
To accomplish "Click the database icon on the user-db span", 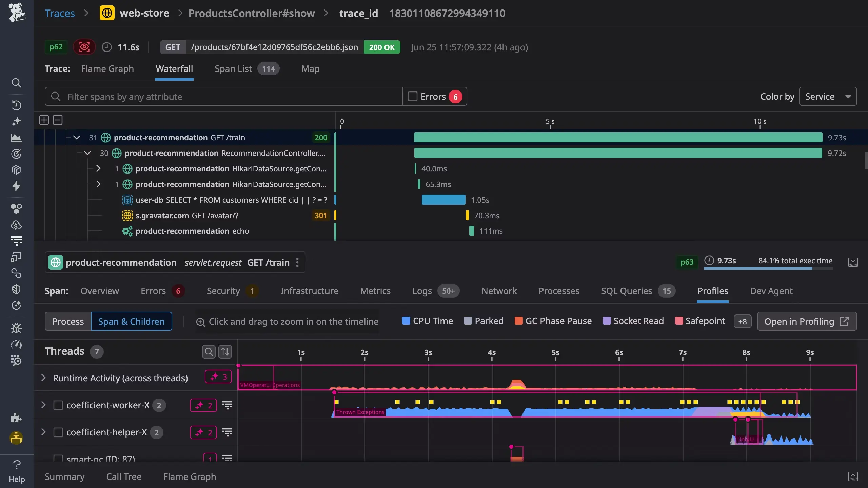I will (127, 200).
